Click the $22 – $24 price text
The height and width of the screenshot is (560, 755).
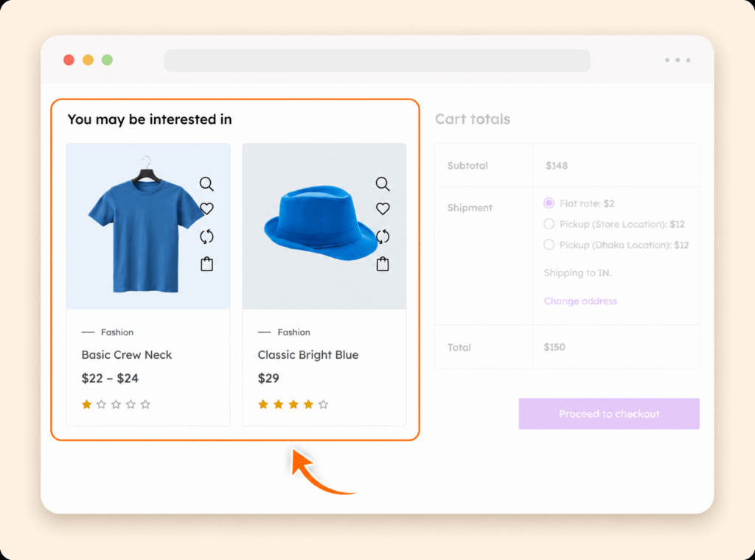coord(110,378)
